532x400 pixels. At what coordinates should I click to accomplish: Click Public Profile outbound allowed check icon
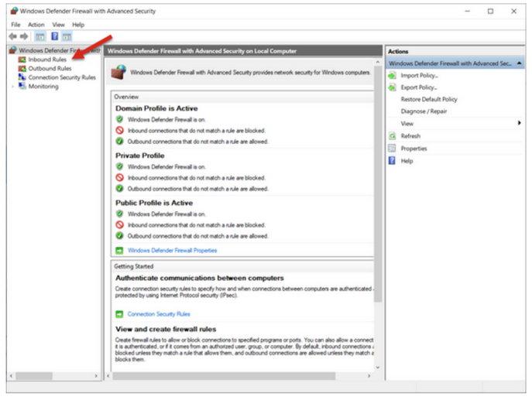pos(119,236)
